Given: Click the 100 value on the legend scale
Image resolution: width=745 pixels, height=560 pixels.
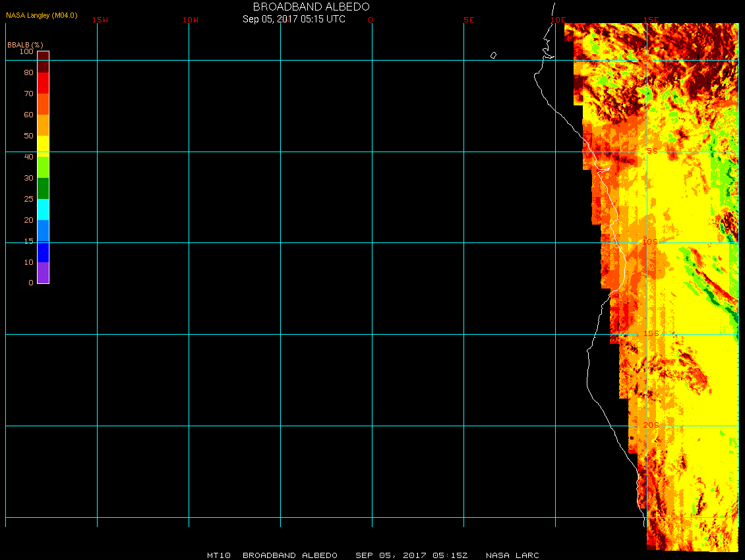Looking at the screenshot, I should (26, 51).
